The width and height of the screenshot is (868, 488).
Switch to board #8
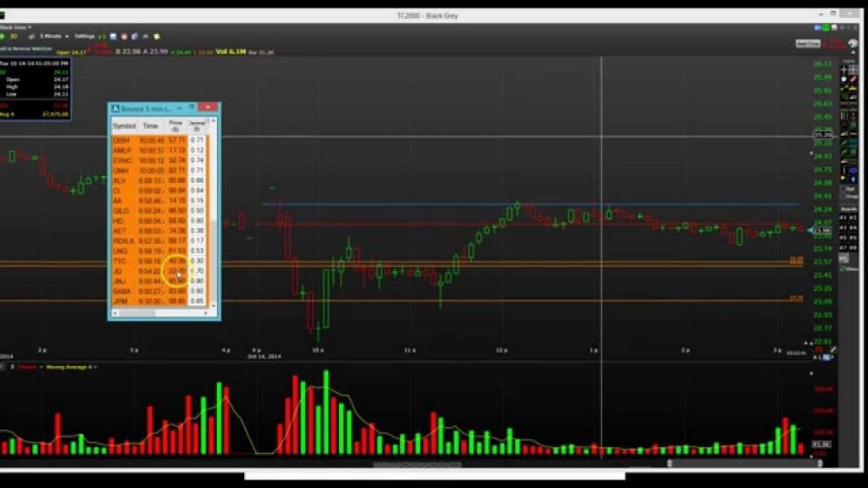click(x=853, y=247)
